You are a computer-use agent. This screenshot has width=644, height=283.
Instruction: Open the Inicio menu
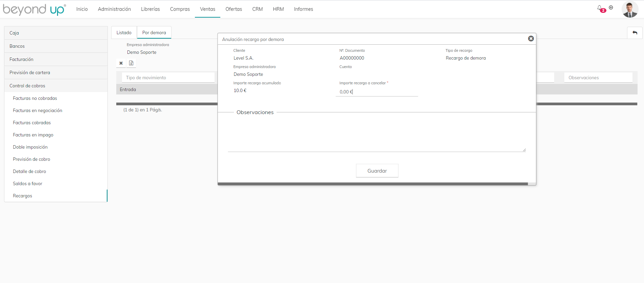point(82,9)
